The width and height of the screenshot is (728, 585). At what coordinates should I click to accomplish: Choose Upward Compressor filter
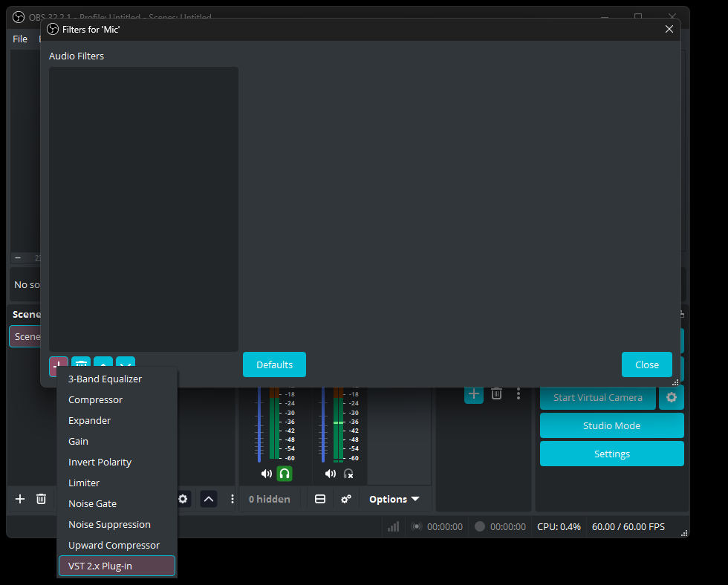[117, 546]
